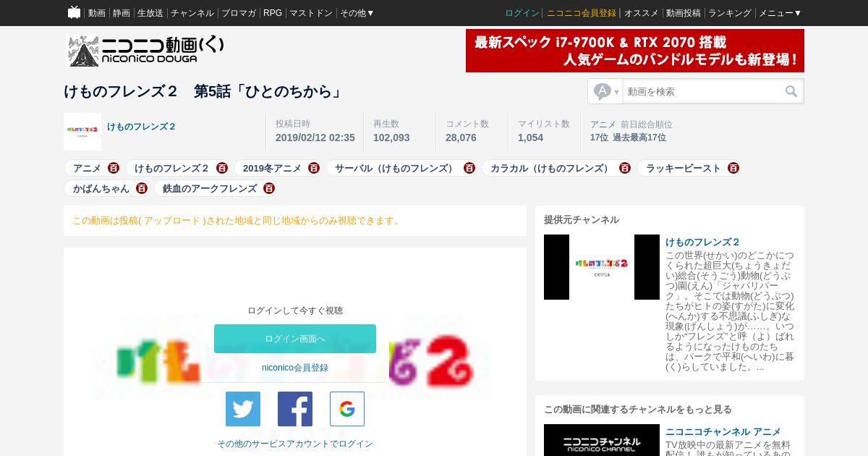Open the search type dropdown arrow
This screenshot has height=456, width=868.
tap(616, 92)
